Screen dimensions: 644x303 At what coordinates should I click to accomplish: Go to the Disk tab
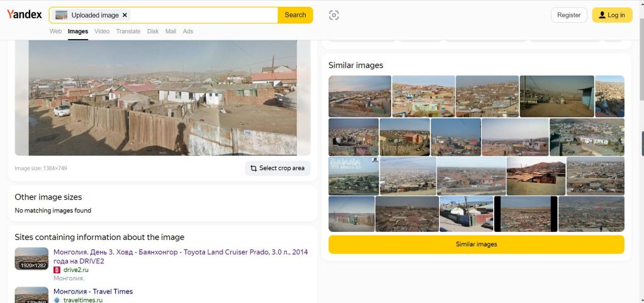point(153,31)
